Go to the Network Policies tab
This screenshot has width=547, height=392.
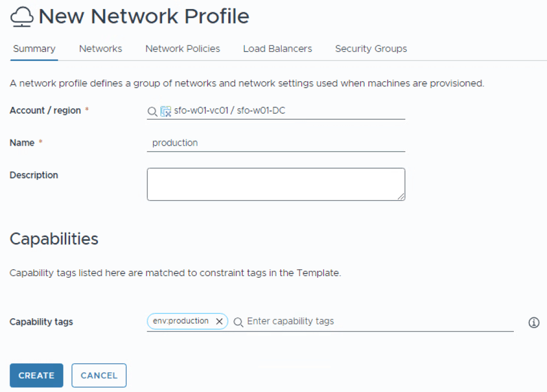click(182, 49)
